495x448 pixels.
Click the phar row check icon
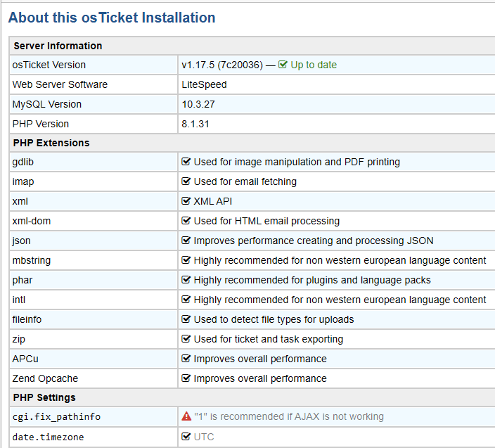pos(186,280)
